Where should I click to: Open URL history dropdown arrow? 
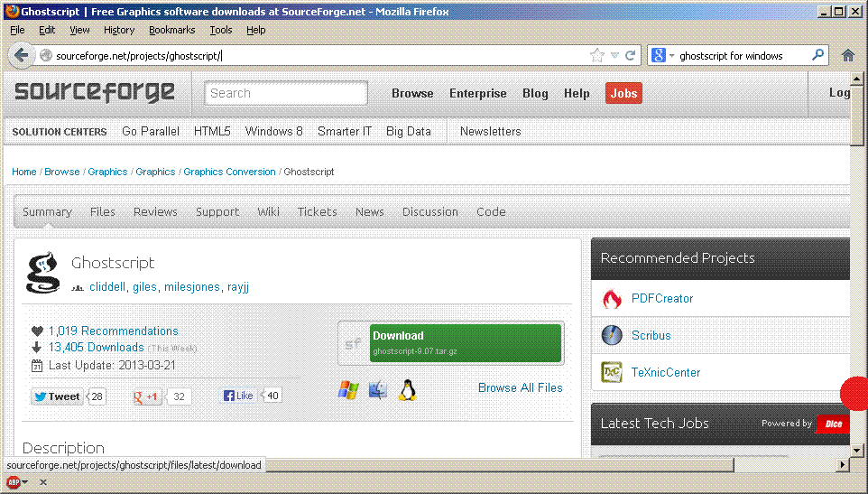(614, 55)
